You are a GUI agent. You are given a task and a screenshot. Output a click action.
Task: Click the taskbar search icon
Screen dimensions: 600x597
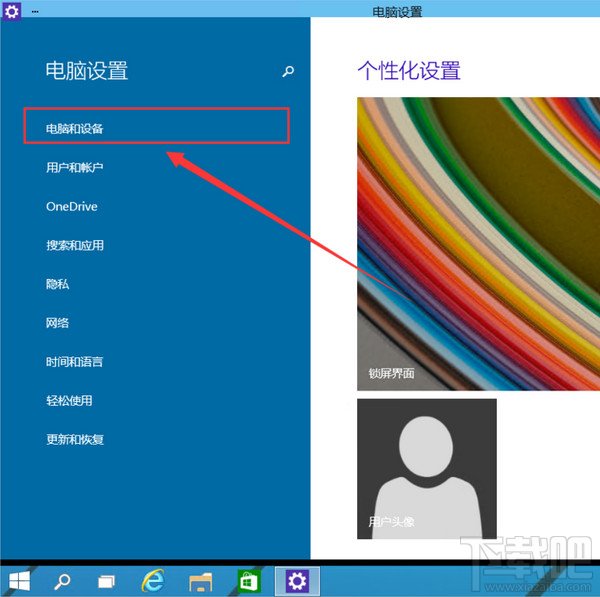62,580
